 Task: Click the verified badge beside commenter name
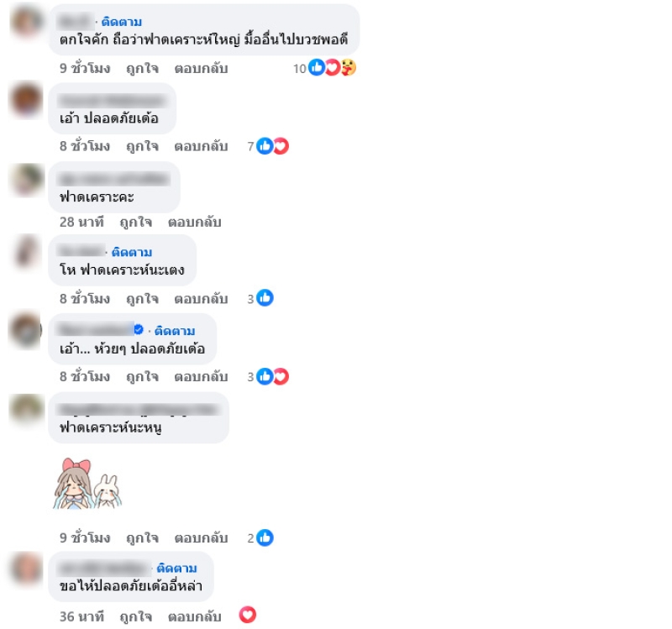(139, 329)
